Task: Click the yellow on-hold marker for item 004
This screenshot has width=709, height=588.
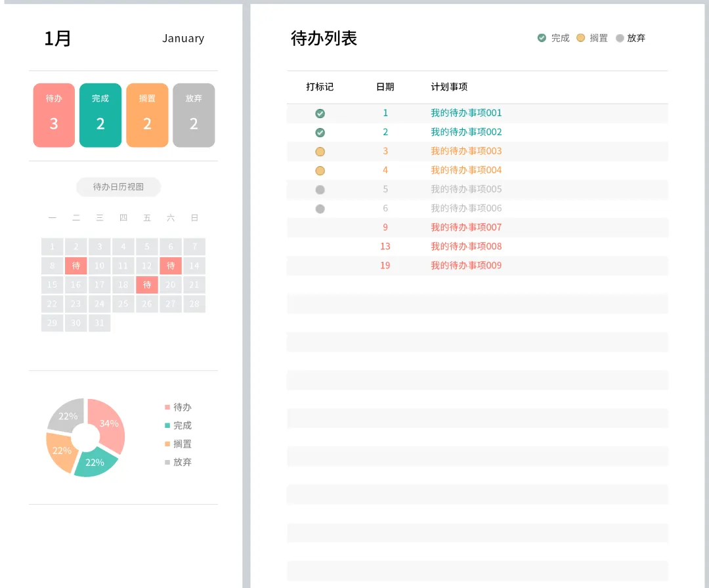Action: coord(320,171)
